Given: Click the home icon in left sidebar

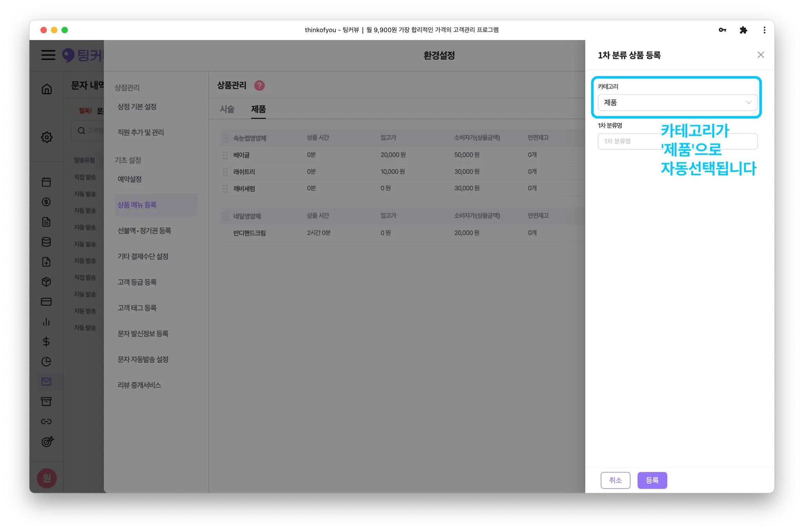Looking at the screenshot, I should click(x=47, y=89).
